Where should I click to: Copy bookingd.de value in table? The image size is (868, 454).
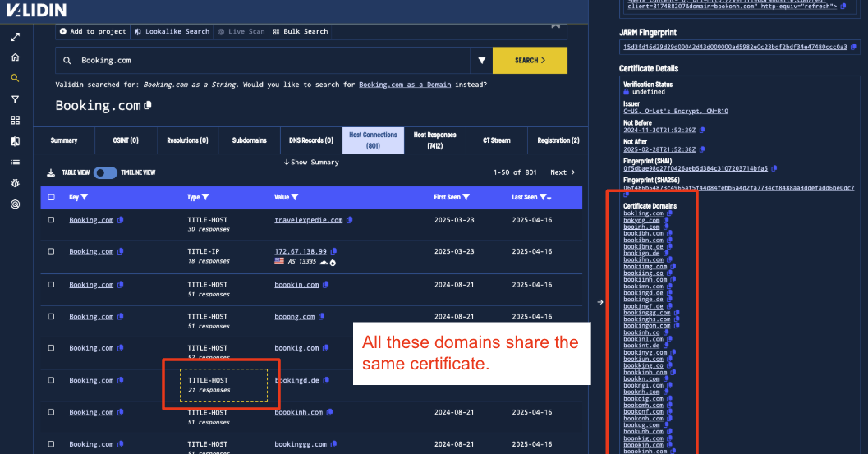(x=326, y=380)
